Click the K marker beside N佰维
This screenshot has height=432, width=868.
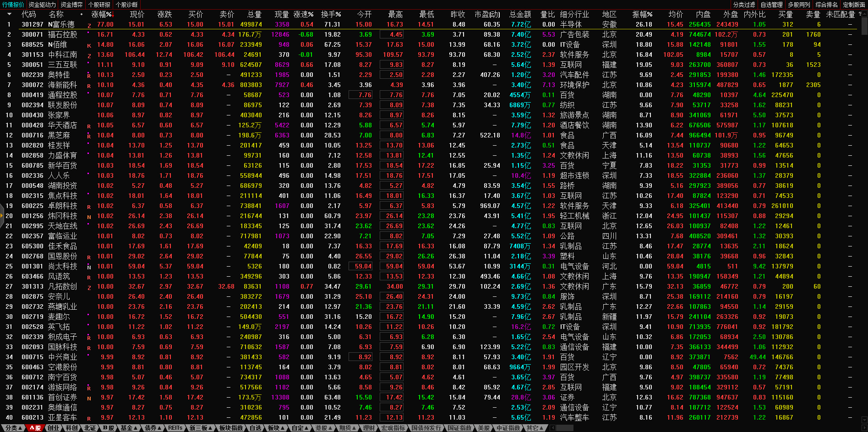[89, 45]
